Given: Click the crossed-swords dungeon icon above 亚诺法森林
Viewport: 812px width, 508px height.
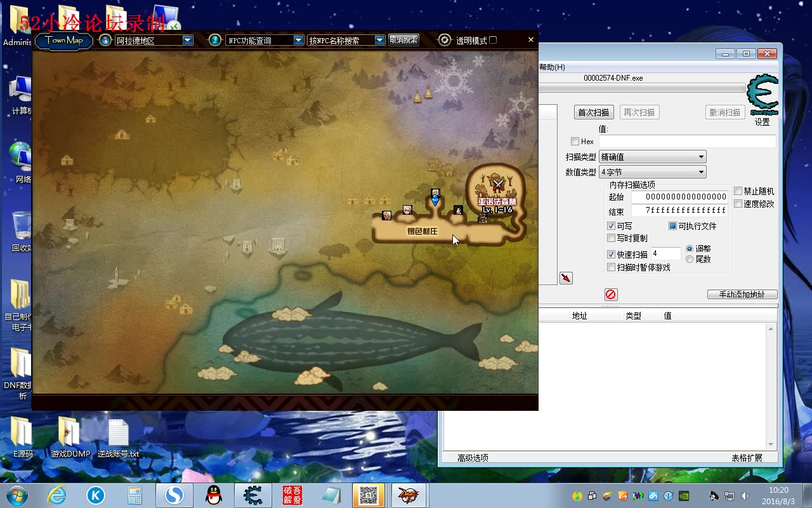Looking at the screenshot, I should [499, 185].
